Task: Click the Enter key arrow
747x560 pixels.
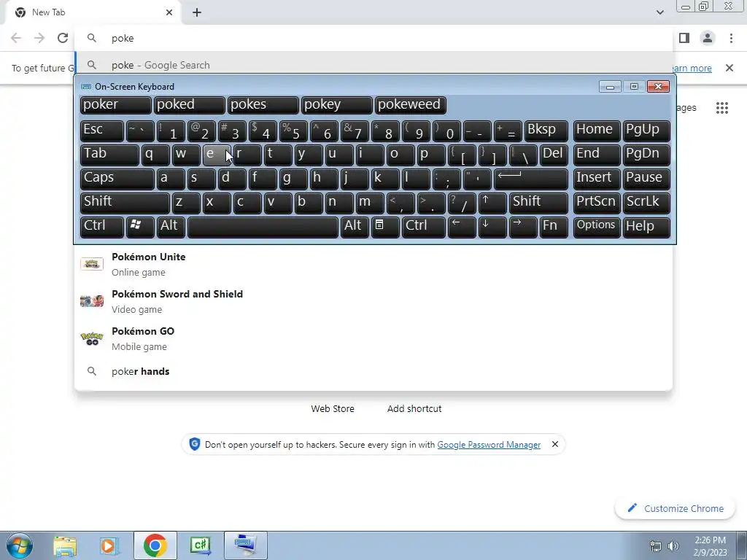Action: (531, 179)
